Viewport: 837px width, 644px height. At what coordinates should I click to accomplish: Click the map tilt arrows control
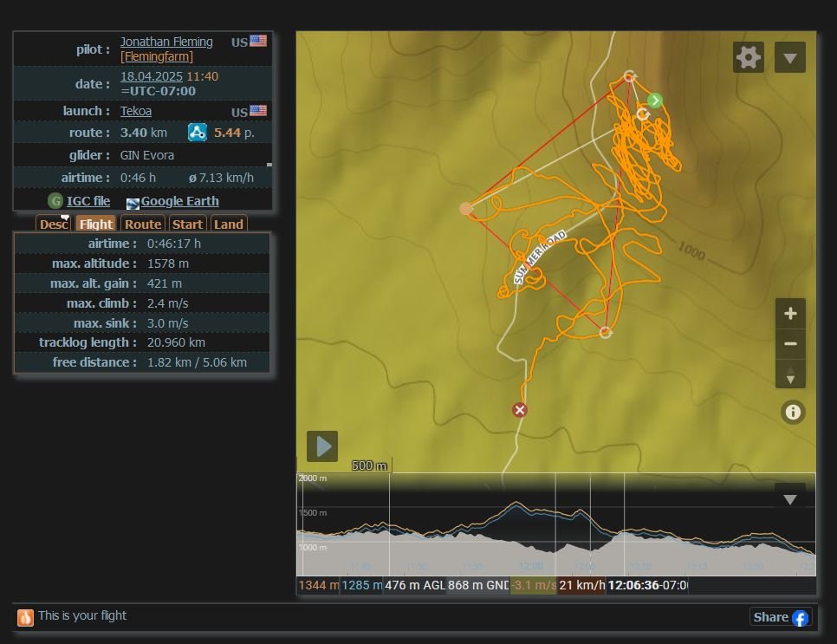(x=790, y=374)
